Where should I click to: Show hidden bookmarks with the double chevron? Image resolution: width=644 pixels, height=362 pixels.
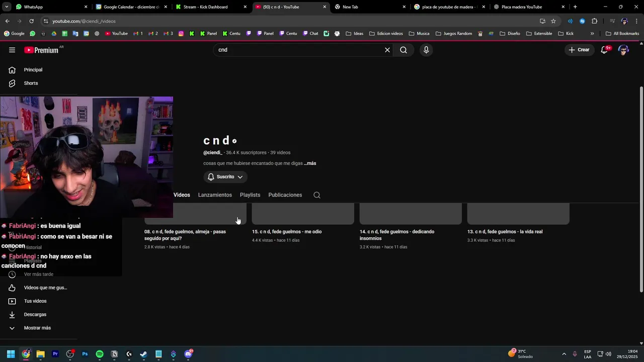592,34
